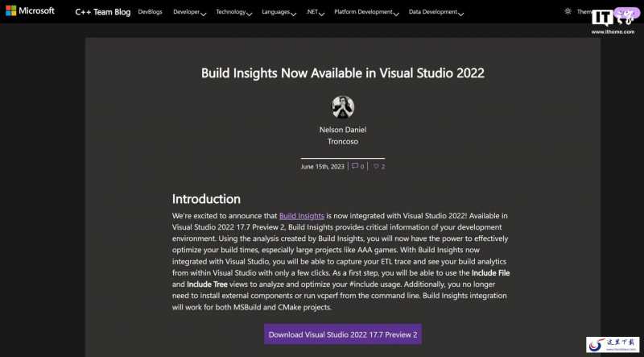Expand the .NET dropdown chevron
644x357 pixels.
coord(321,14)
